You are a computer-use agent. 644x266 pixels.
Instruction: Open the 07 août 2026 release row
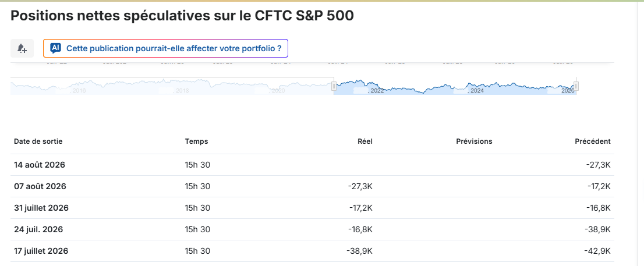pyautogui.click(x=312, y=186)
